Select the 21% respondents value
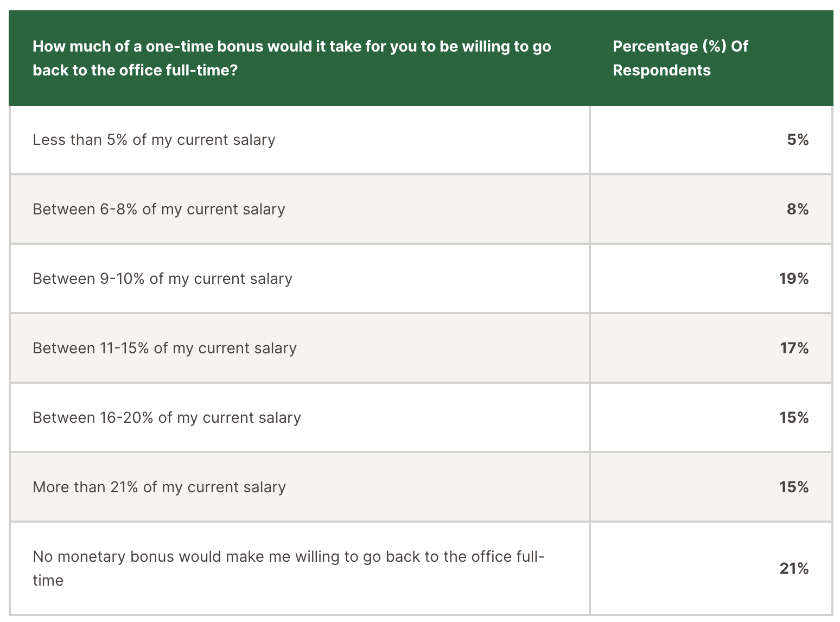Image resolution: width=840 pixels, height=622 pixels. 794,569
